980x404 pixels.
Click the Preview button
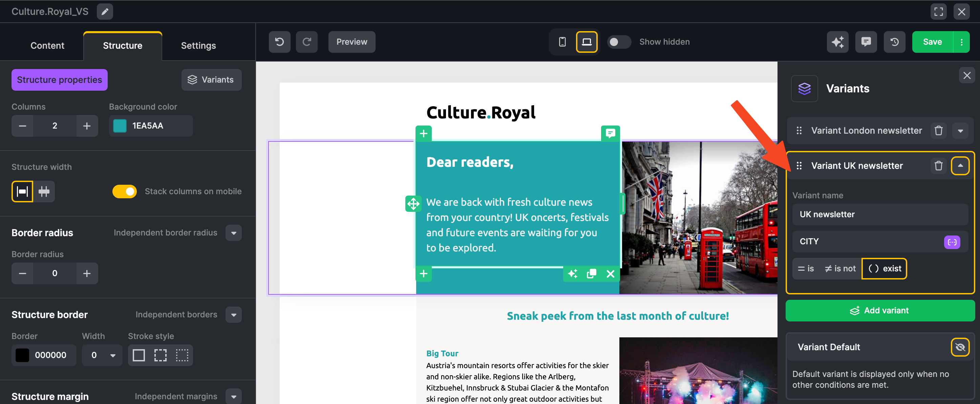click(x=351, y=42)
